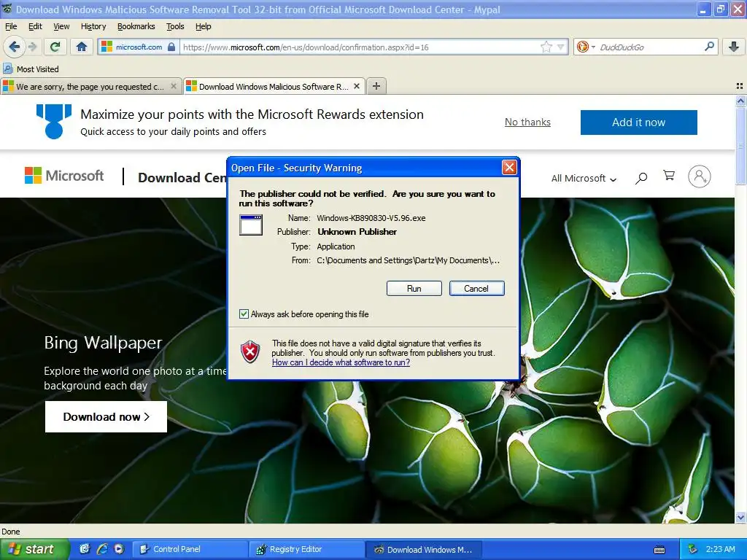
Task: Launch Windows Media Player quick launch icon
Action: click(x=119, y=549)
